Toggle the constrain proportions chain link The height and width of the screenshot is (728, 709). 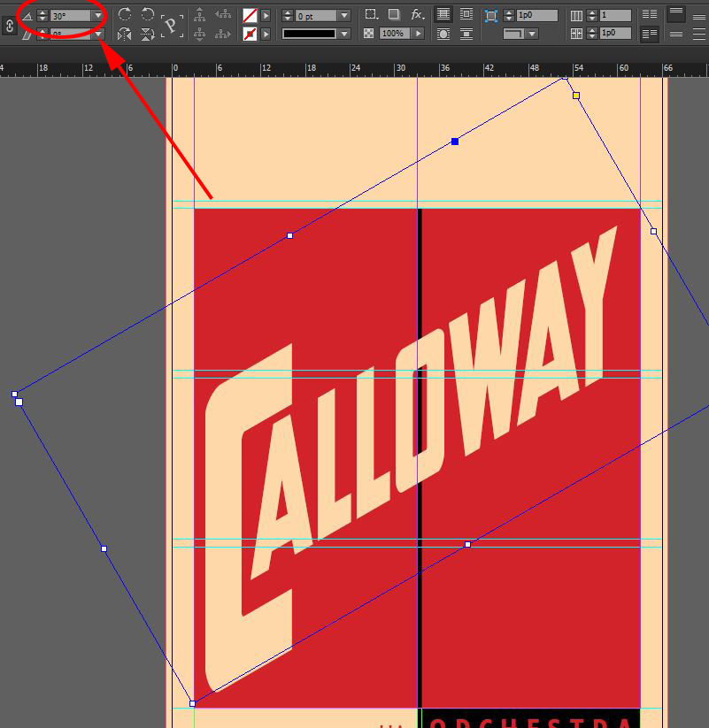coord(11,26)
